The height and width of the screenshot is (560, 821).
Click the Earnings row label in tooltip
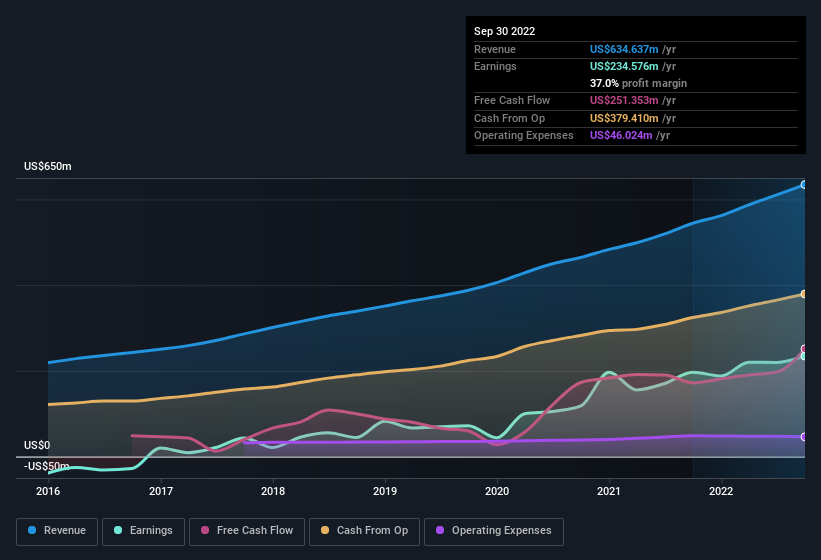[x=495, y=66]
